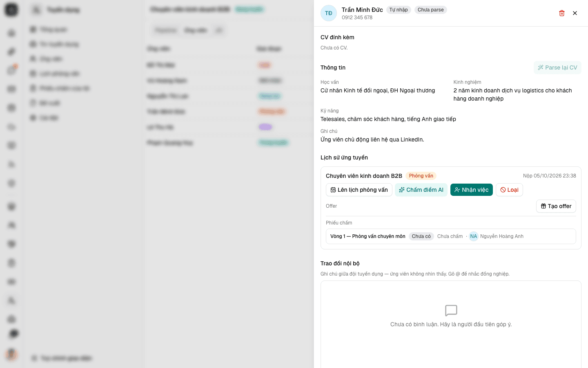Click the TĐ avatar circle
The height and width of the screenshot is (368, 588).
click(329, 13)
